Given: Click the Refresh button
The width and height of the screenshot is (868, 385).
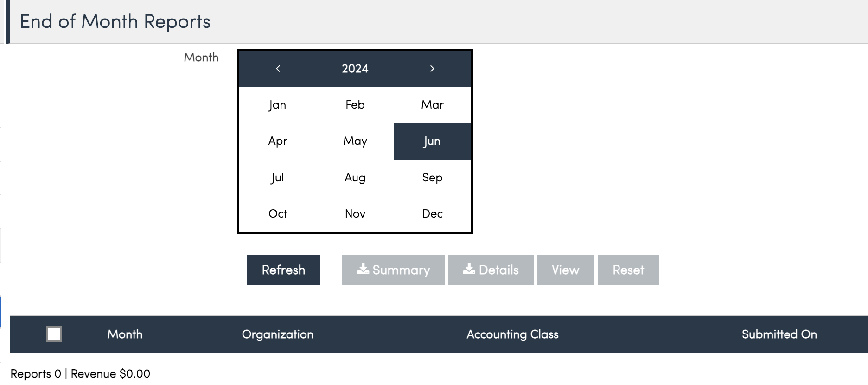Looking at the screenshot, I should (283, 270).
